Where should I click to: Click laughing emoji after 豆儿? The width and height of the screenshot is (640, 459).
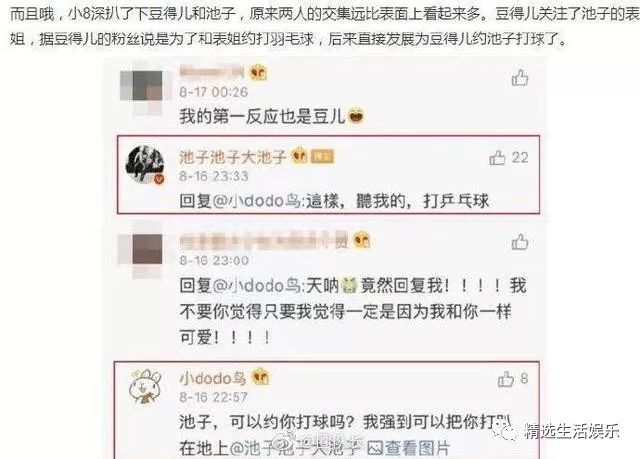point(355,116)
